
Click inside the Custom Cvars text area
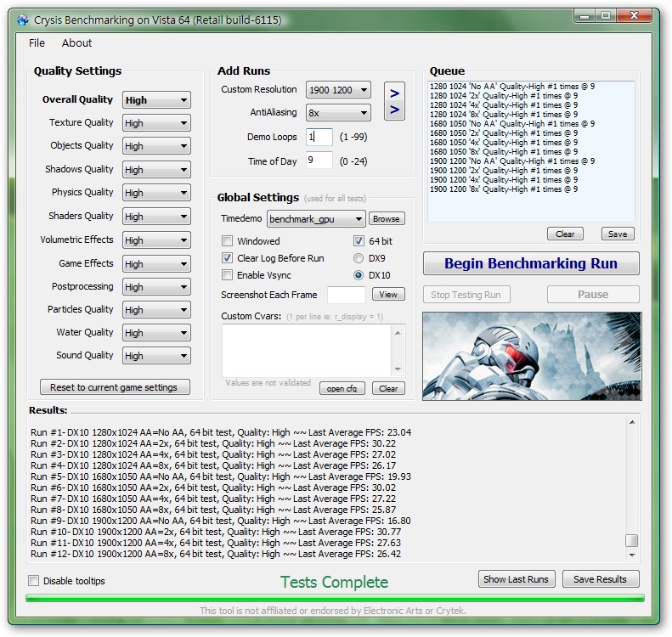coord(307,351)
